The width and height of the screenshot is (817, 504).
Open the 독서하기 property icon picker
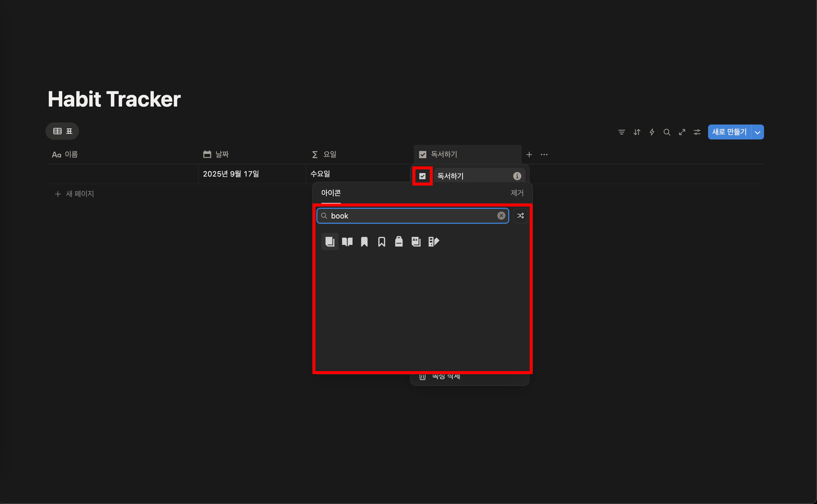click(422, 176)
